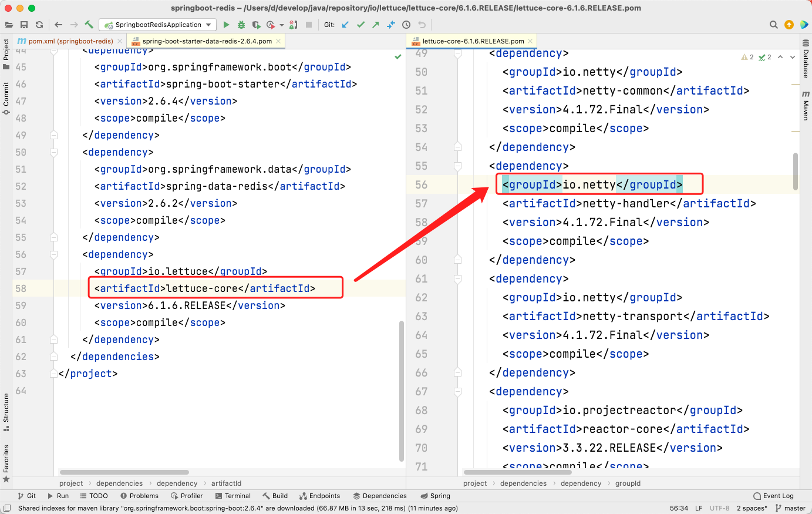Open the Spring tool window
Screen dimensions: 812x514
436,496
